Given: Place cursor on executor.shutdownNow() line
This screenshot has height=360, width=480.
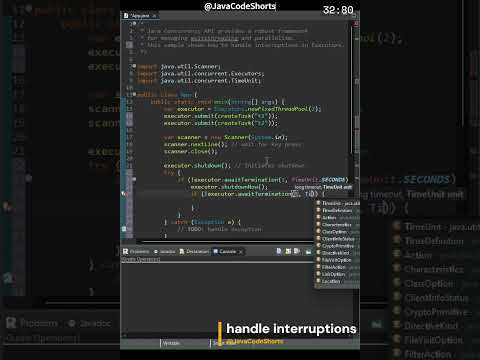Looking at the screenshot, I should click(x=229, y=187).
